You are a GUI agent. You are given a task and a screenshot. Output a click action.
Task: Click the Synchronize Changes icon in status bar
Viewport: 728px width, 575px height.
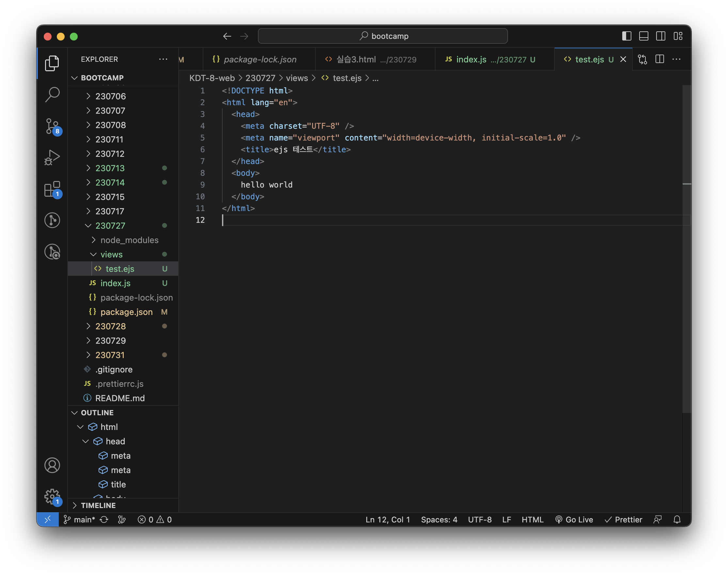pyautogui.click(x=104, y=519)
